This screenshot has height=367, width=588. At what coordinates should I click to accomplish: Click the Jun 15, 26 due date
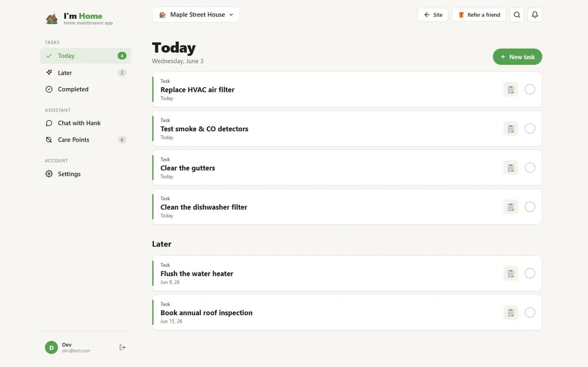point(171,321)
